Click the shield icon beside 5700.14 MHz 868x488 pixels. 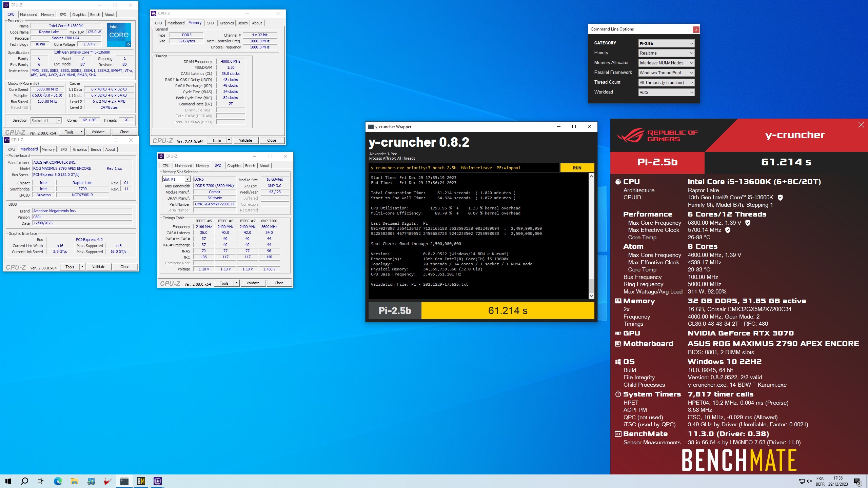(x=728, y=230)
